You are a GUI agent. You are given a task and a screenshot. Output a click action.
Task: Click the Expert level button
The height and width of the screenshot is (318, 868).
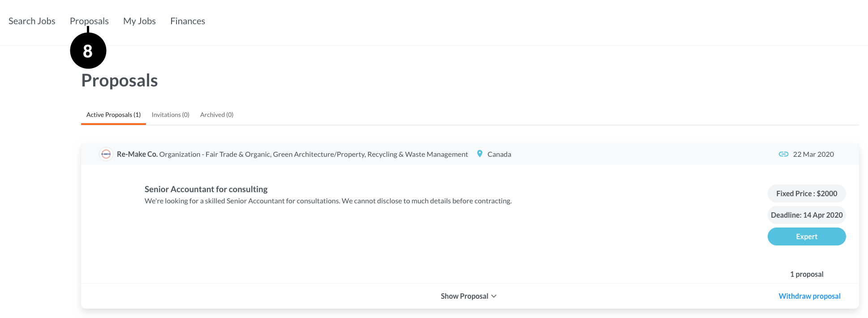(807, 236)
